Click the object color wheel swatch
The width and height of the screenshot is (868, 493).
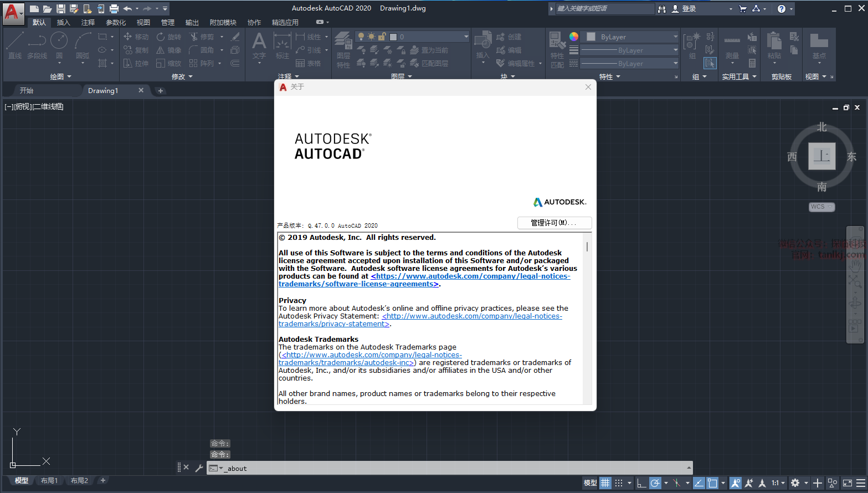point(574,37)
